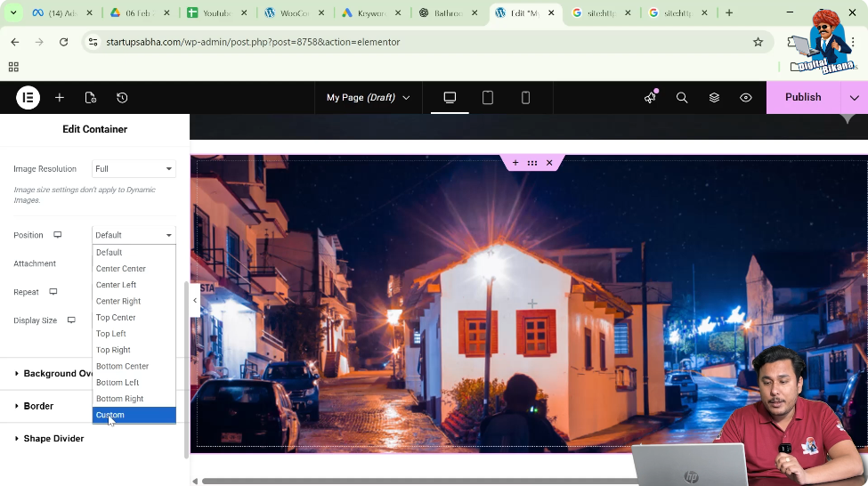
Task: Click the Publish button
Action: (x=803, y=98)
